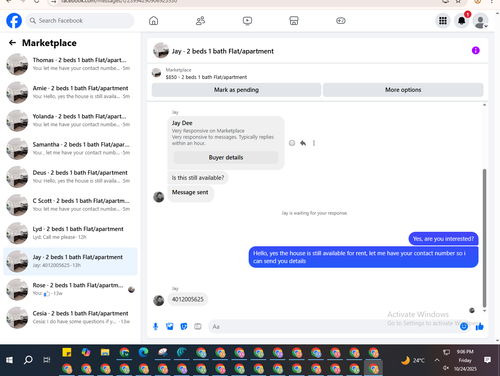The image size is (500, 376).
Task: Select the Jay conversation row
Action: (x=70, y=261)
